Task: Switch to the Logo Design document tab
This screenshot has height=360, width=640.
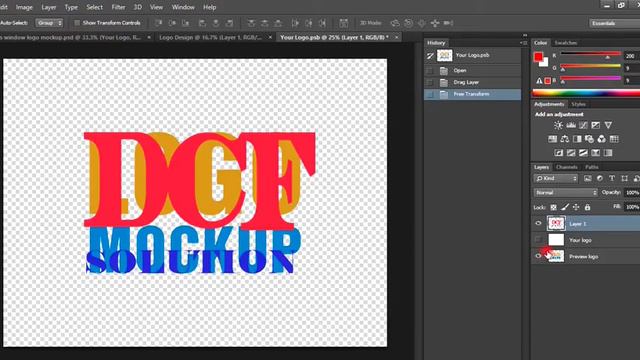Action: click(211, 37)
